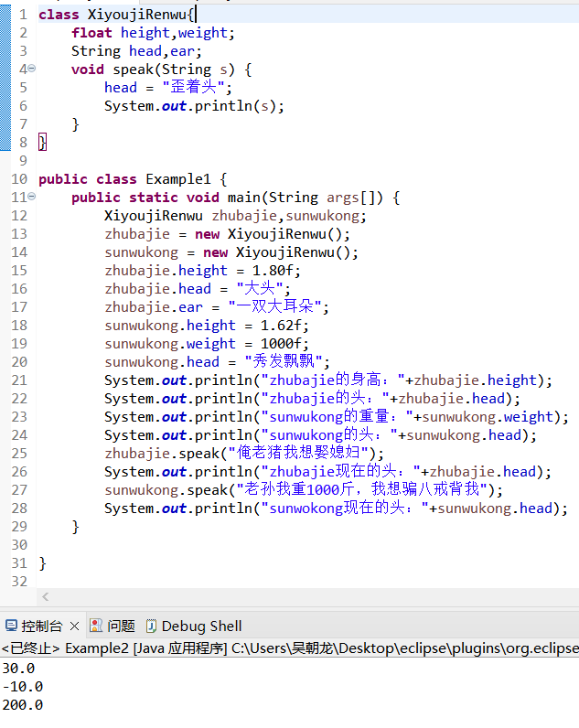This screenshot has height=728, width=579.
Task: Collapse the speak method fold marker
Action: [x=32, y=69]
